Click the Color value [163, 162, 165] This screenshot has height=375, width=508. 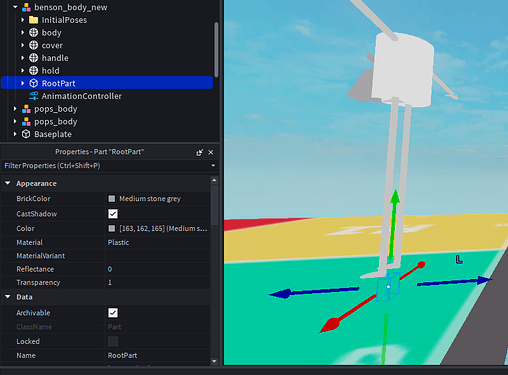point(163,228)
